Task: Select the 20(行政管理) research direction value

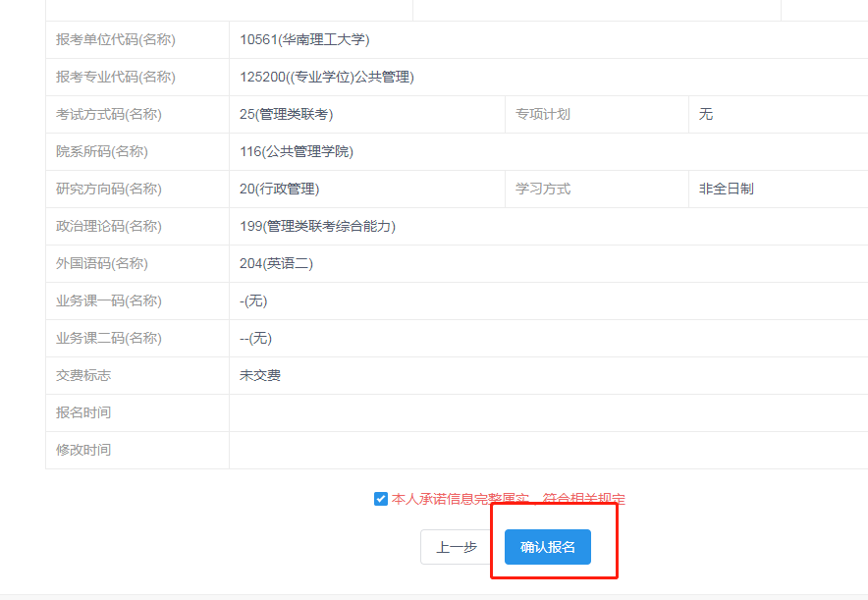Action: tap(279, 190)
